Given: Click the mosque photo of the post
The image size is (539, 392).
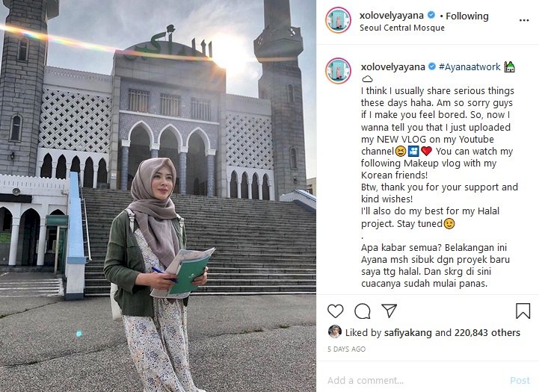Looking at the screenshot, I should coord(158,196).
